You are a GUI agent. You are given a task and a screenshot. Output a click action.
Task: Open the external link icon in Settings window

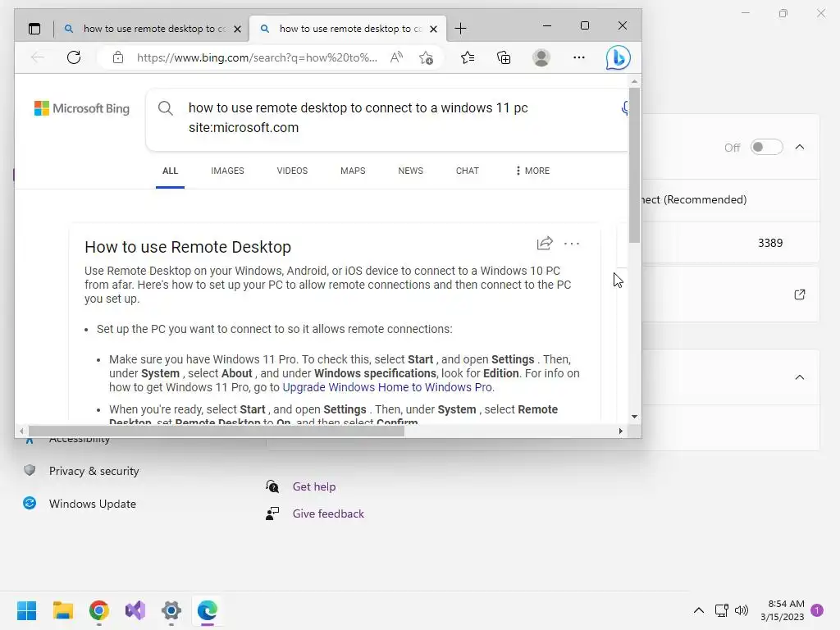(799, 294)
